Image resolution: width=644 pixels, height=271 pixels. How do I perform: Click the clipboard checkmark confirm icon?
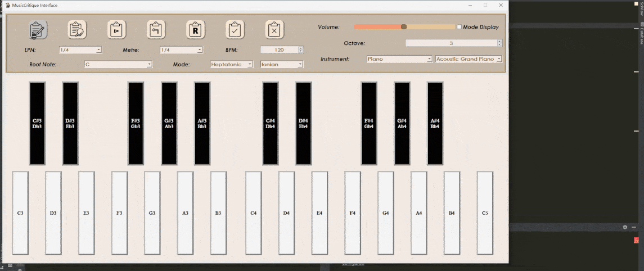click(235, 30)
